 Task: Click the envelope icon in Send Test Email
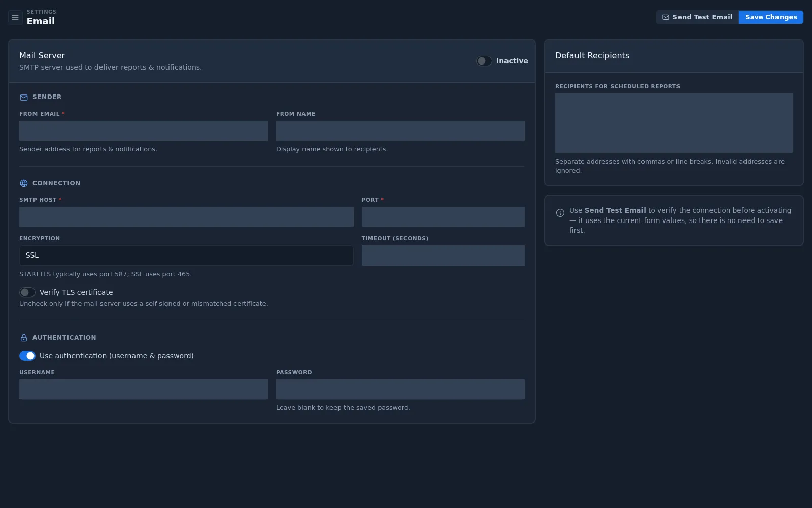tap(666, 17)
